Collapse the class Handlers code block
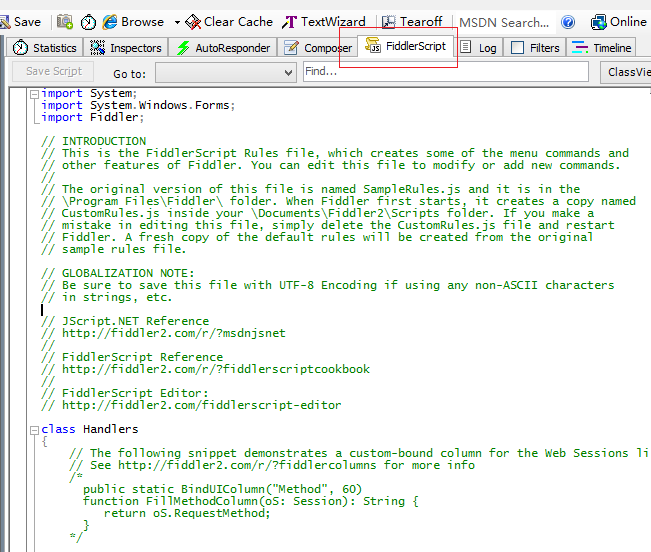651x552 pixels. (x=34, y=429)
